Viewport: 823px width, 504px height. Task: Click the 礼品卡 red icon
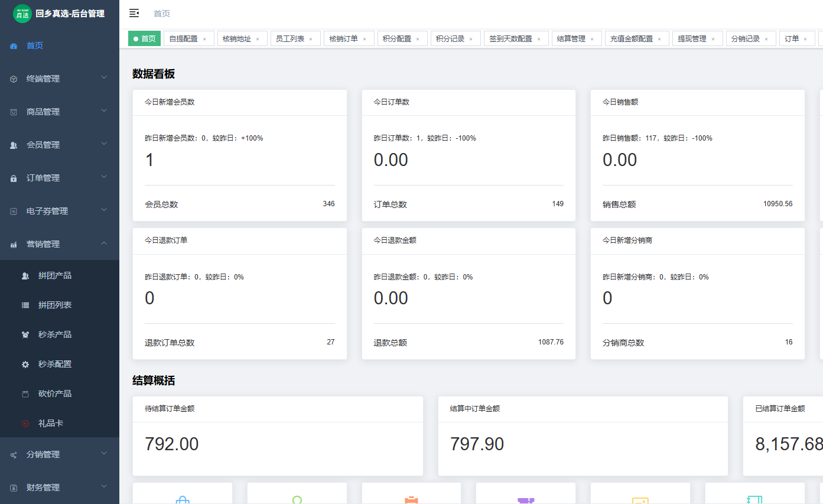[x=25, y=423]
